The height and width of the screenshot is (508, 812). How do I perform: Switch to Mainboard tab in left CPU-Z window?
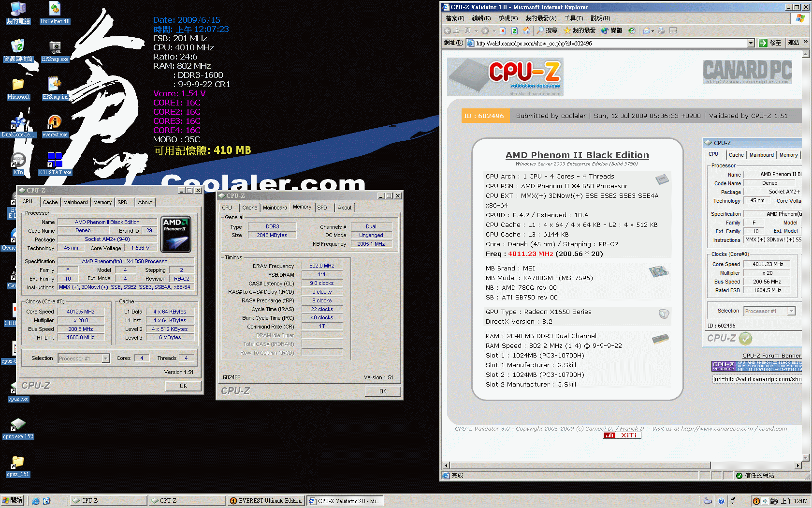pyautogui.click(x=75, y=202)
